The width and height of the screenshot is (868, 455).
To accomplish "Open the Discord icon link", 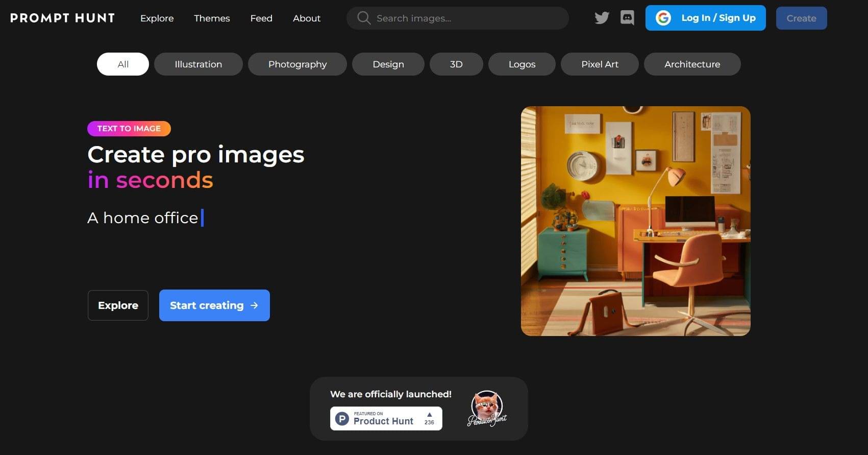I will coord(627,18).
